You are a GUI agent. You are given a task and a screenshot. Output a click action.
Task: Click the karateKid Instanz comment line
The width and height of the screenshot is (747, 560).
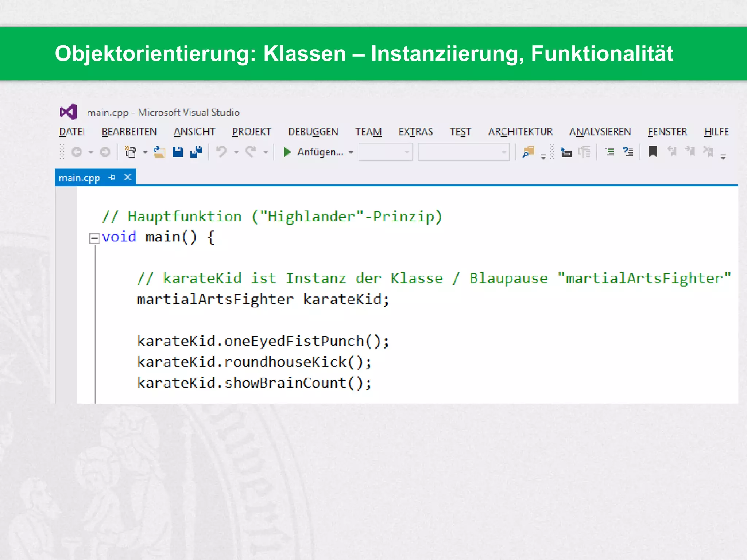434,279
